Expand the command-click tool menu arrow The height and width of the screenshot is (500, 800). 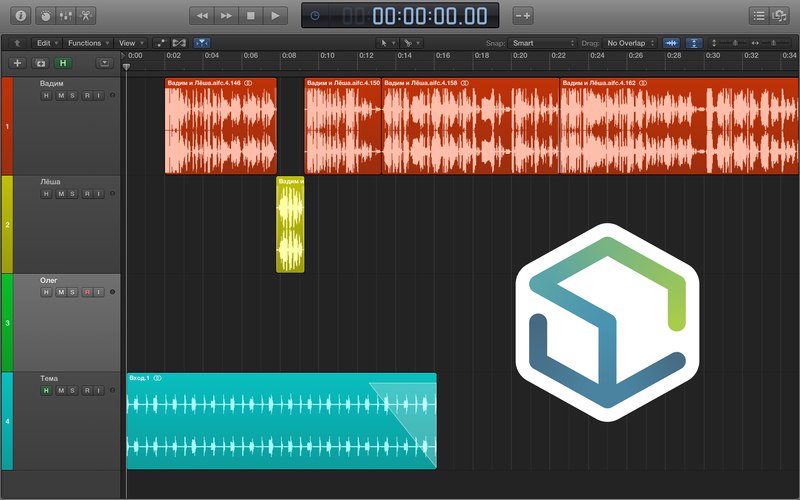(418, 43)
